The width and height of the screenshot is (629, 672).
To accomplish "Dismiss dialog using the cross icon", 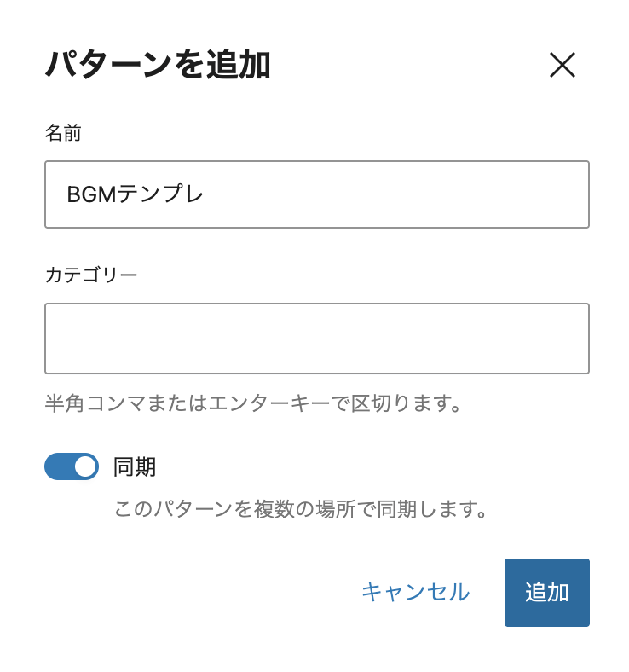I will (563, 66).
